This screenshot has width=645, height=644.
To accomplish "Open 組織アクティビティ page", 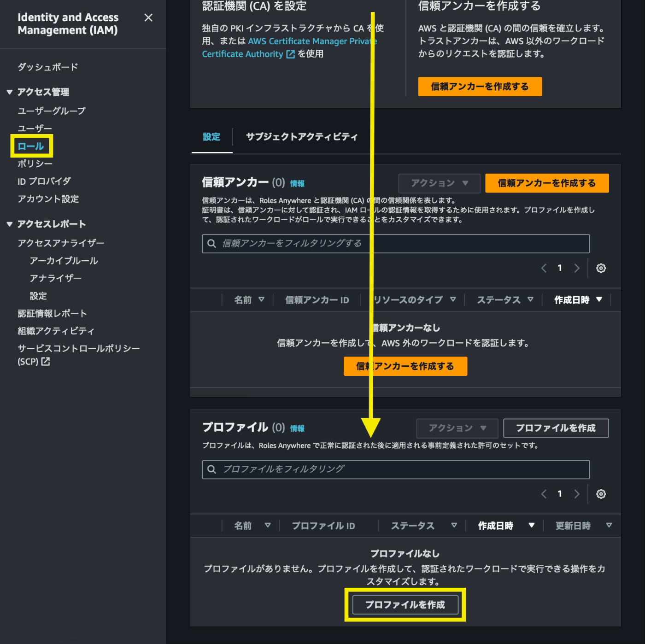I will 56,331.
